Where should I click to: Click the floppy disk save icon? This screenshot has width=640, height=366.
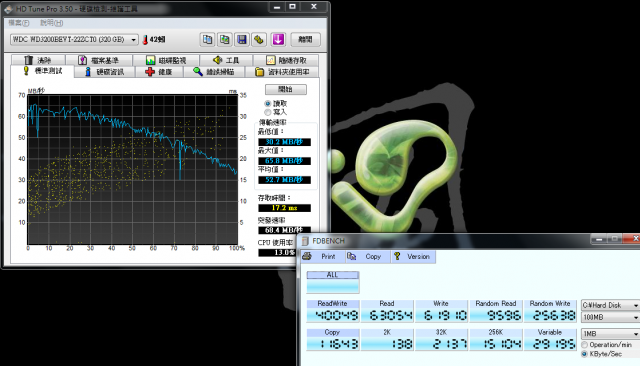[242, 40]
